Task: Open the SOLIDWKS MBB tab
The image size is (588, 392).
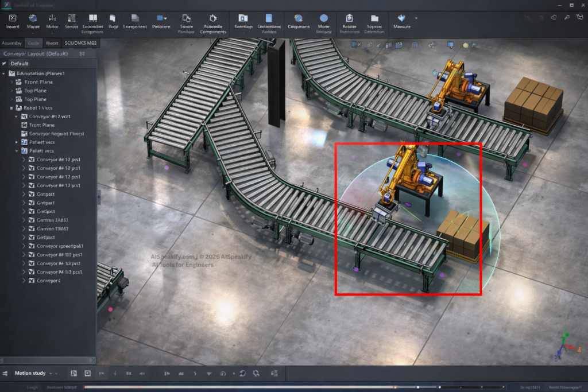Action: click(80, 43)
